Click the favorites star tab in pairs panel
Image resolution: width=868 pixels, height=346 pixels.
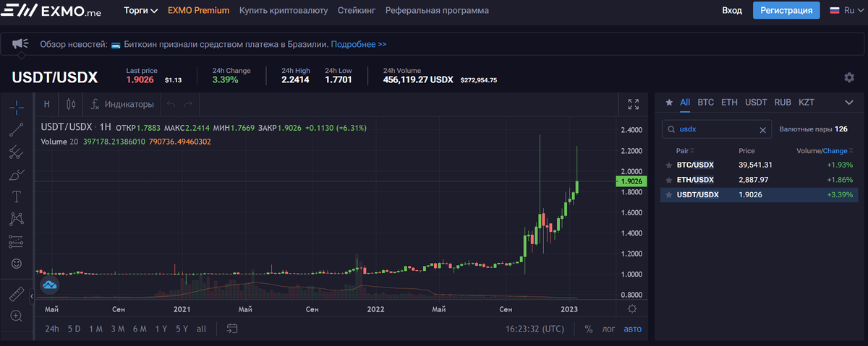(669, 103)
